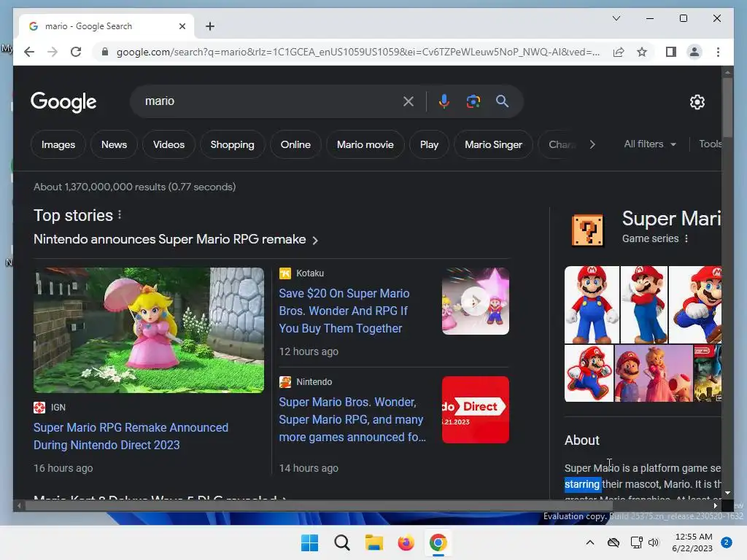Select the Play filter chip
The image size is (747, 560).
[429, 144]
